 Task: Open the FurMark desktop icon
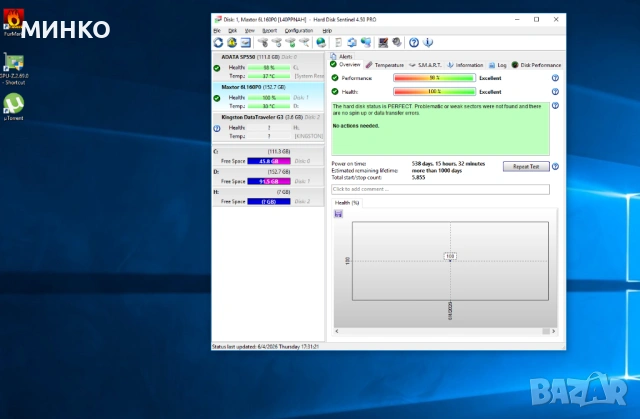[x=12, y=22]
